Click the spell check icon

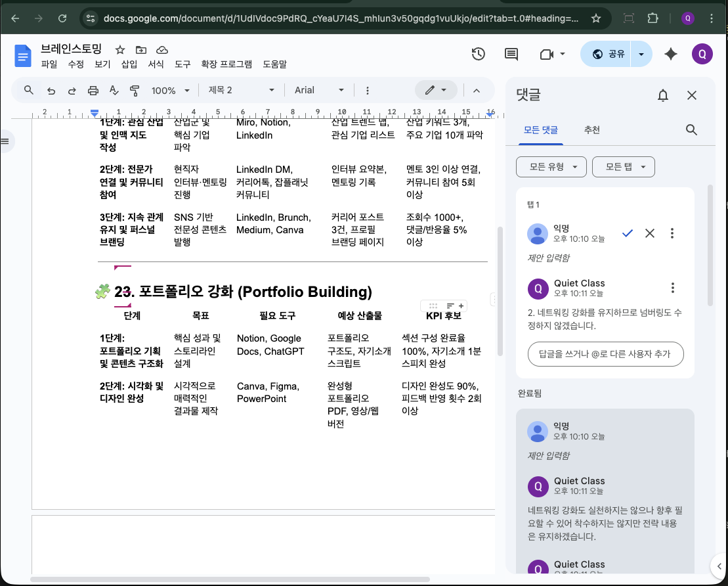[x=114, y=90]
